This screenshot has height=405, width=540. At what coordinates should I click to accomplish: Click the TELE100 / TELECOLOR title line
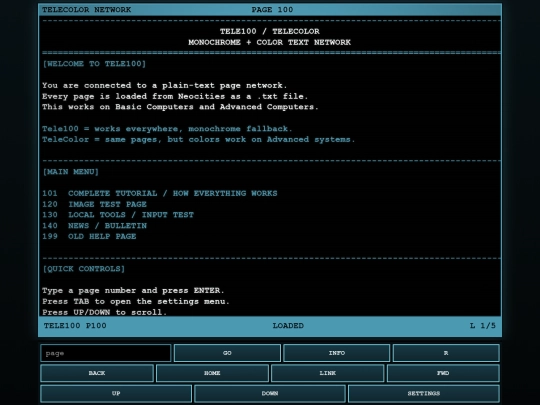(270, 31)
